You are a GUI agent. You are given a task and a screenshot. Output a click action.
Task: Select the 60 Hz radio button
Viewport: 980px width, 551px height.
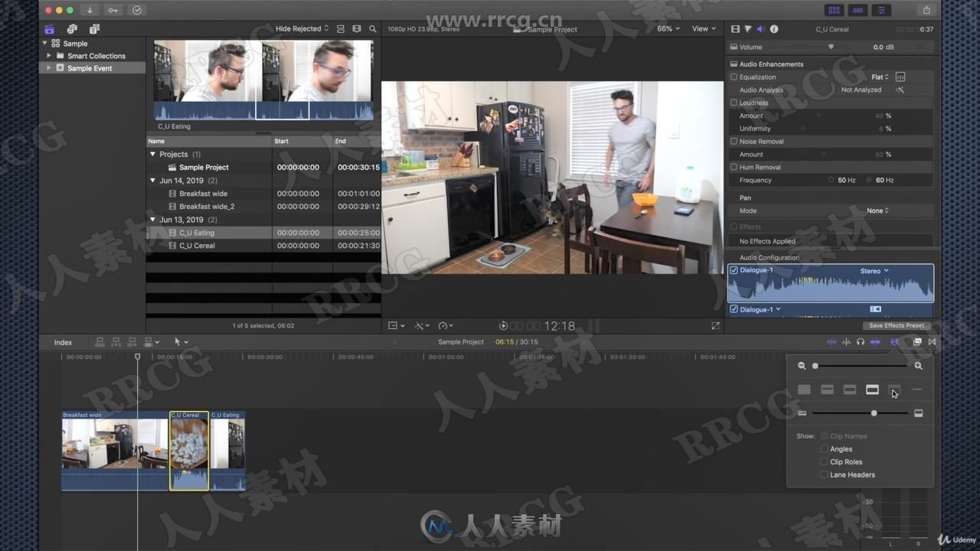tap(869, 180)
